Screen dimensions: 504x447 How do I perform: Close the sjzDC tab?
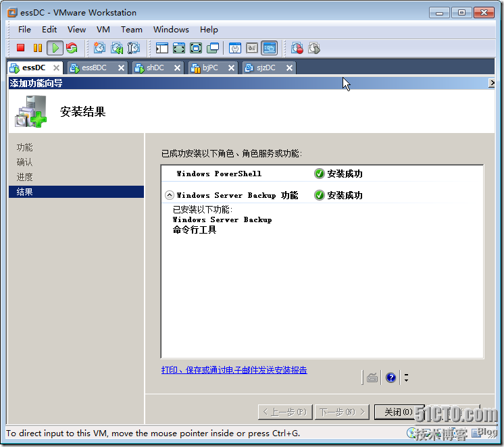coord(289,68)
